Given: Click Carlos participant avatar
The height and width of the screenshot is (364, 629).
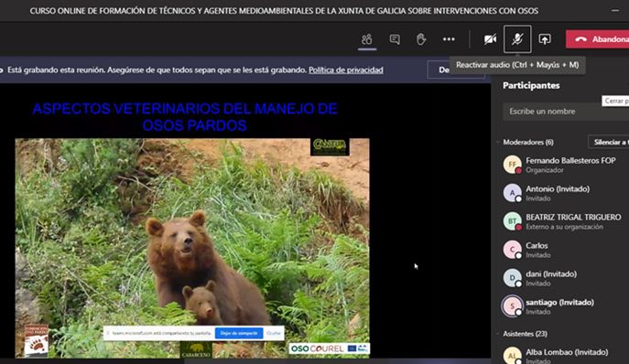Looking at the screenshot, I should 513,250.
